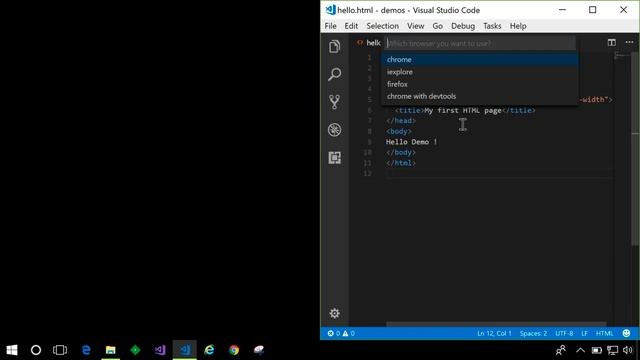Image resolution: width=640 pixels, height=360 pixels.
Task: Open the Go menu
Action: coord(438,26)
